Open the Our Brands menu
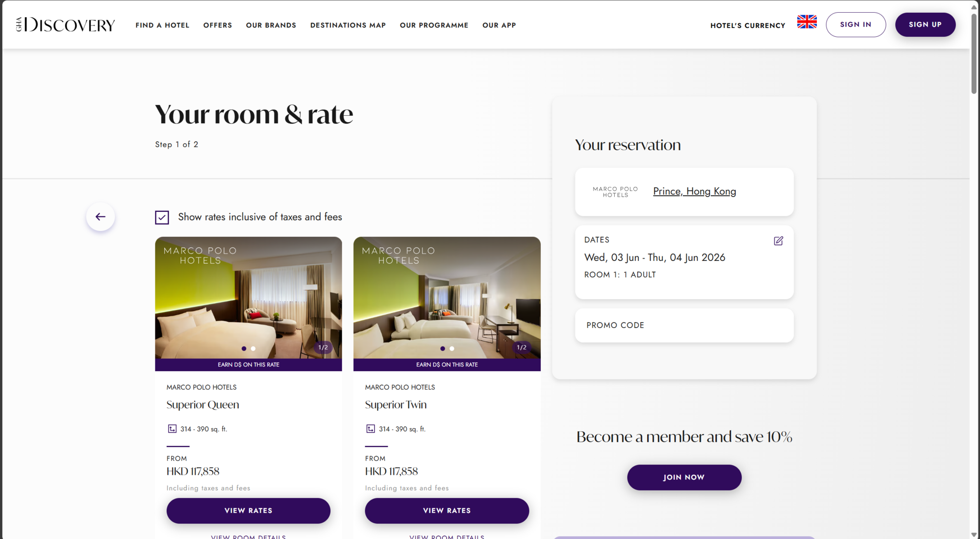The width and height of the screenshot is (980, 539). point(271,25)
